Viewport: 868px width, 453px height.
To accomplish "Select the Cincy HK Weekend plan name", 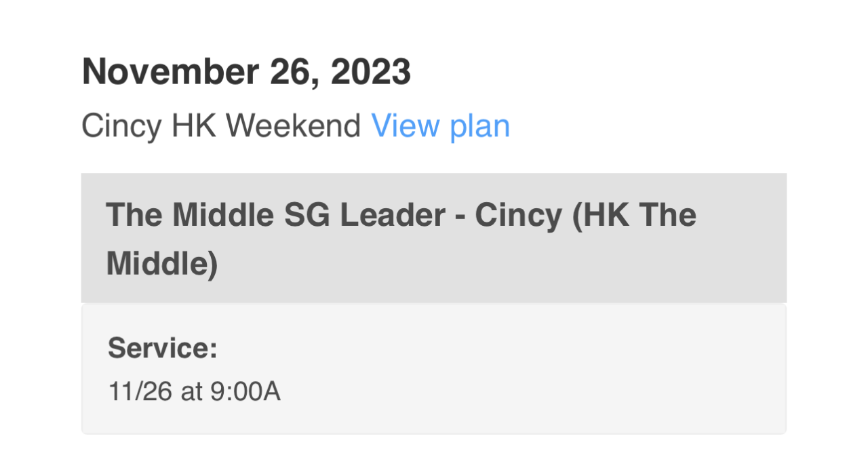I will click(220, 126).
